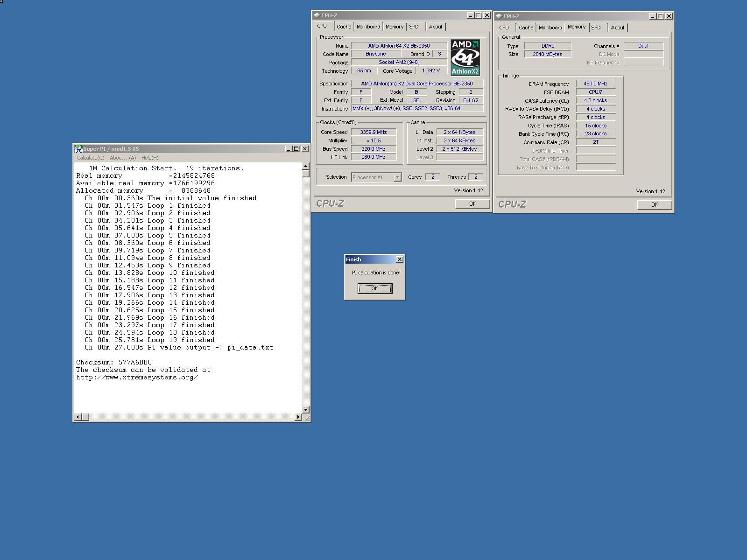Click the DRAM Frequency 480.0 MHz field
The height and width of the screenshot is (560, 747).
tap(596, 84)
